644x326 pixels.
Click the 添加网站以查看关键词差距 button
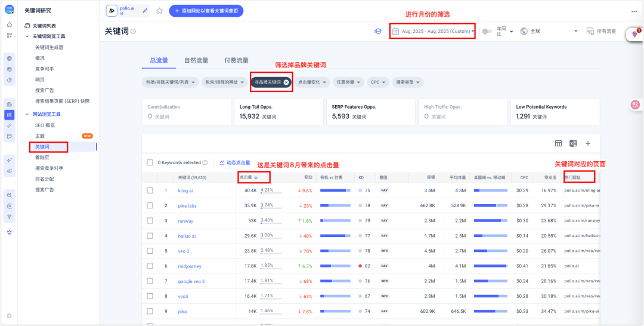coord(206,11)
